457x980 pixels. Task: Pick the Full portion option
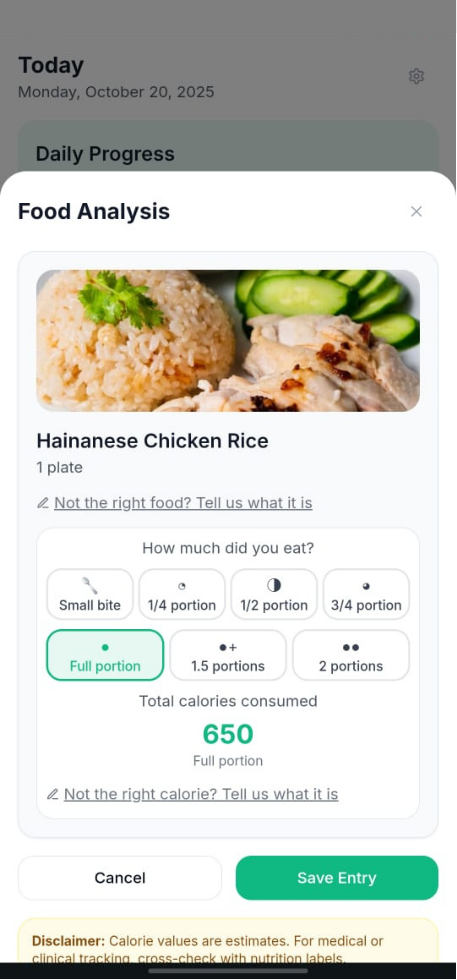pyautogui.click(x=105, y=655)
